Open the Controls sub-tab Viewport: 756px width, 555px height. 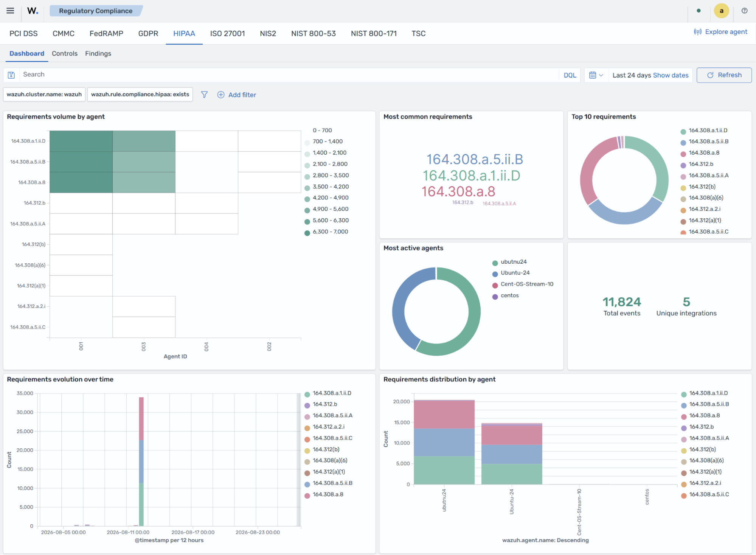point(65,53)
